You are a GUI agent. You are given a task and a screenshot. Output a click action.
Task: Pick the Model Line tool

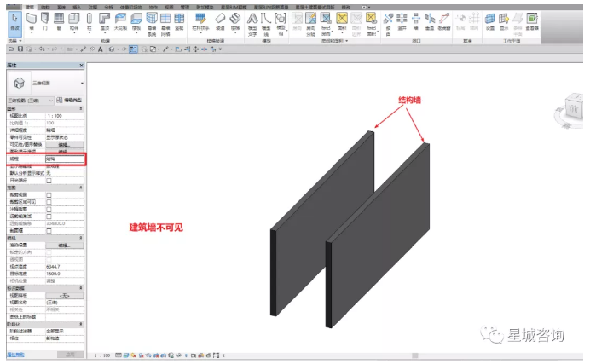coord(266,24)
